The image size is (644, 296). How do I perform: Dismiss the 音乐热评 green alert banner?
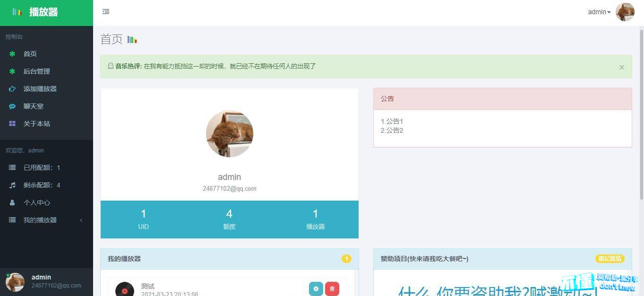coord(621,68)
